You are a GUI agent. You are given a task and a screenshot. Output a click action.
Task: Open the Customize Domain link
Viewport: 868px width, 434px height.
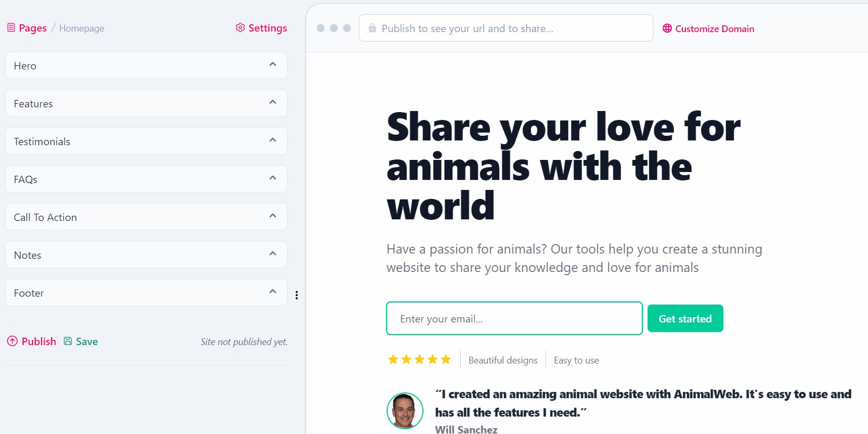(x=714, y=29)
